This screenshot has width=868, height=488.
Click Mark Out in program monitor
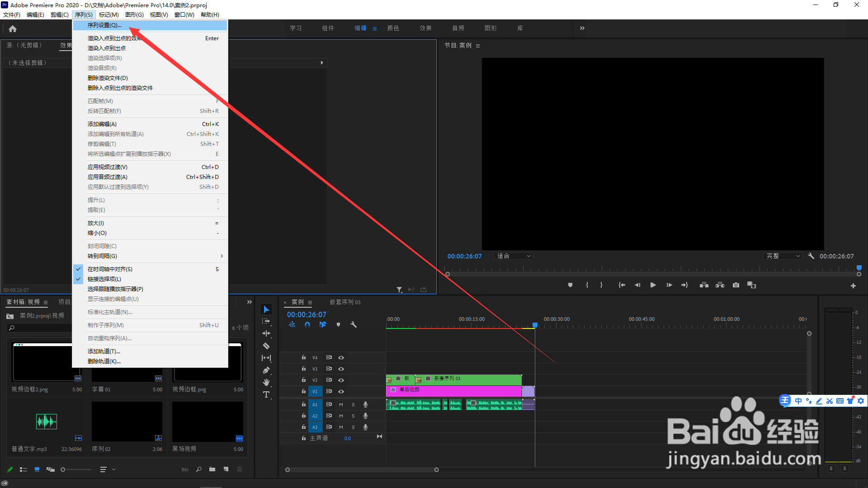tap(601, 285)
